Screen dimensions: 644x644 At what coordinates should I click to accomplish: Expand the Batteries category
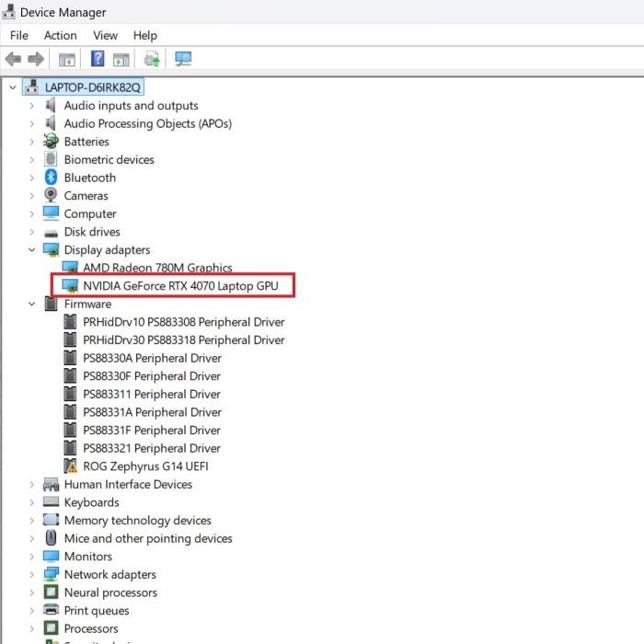tap(32, 142)
